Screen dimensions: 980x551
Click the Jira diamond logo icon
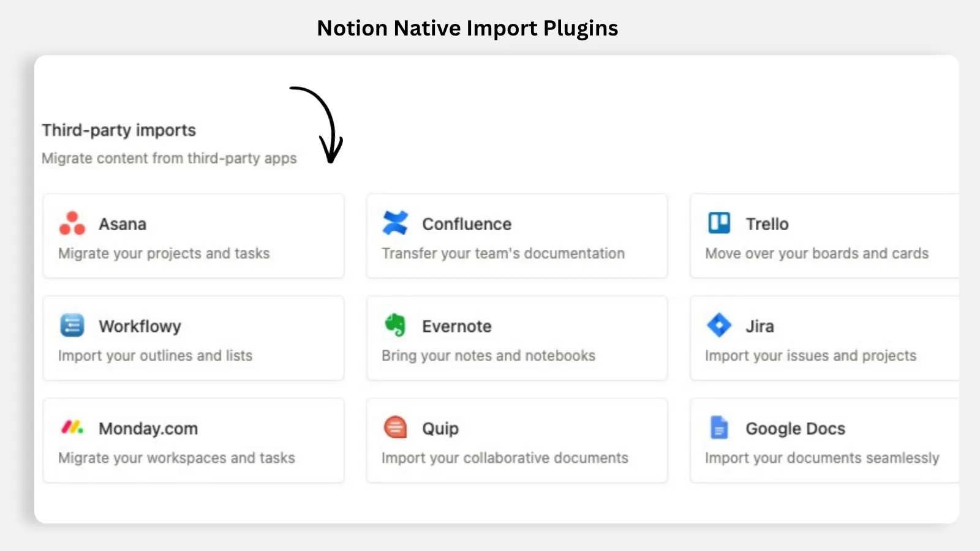tap(719, 325)
